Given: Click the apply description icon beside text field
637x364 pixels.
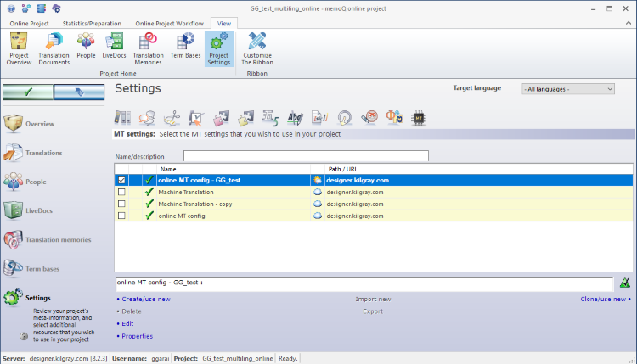Looking at the screenshot, I should 625,283.
